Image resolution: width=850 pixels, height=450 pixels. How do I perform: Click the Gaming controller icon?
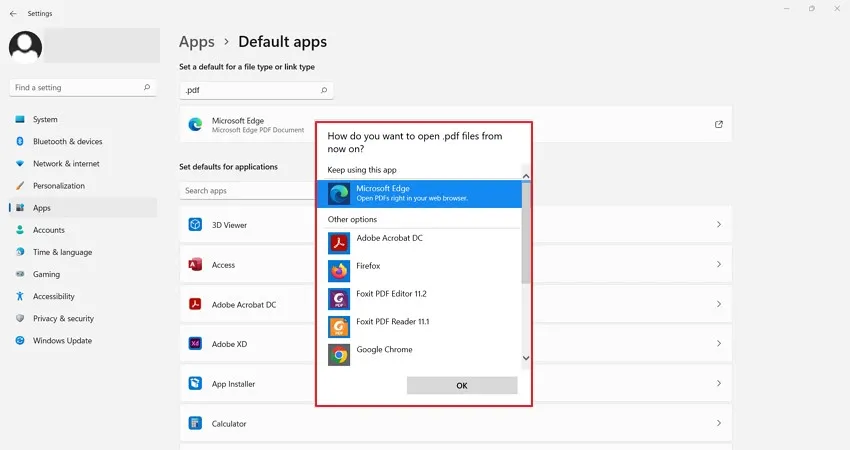(x=20, y=274)
